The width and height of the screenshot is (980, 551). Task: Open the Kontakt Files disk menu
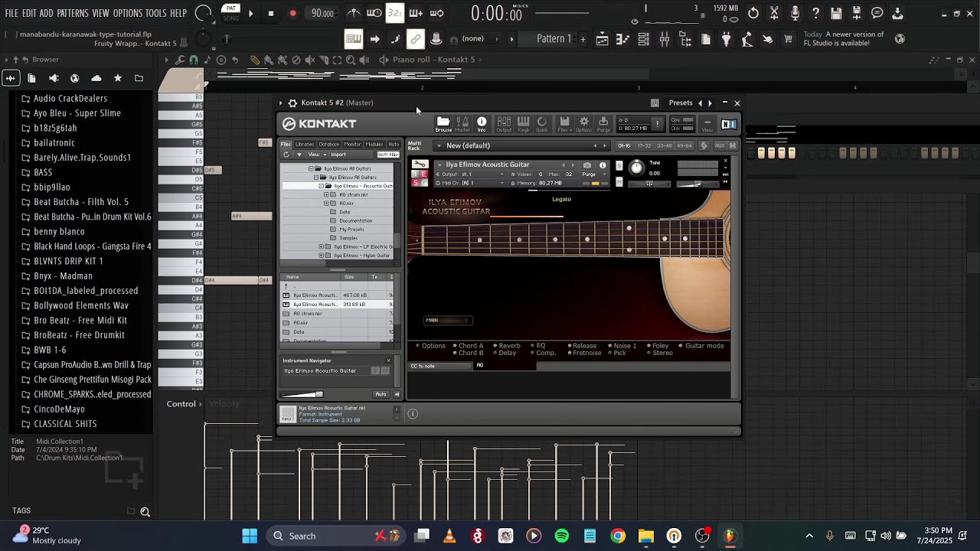[564, 124]
